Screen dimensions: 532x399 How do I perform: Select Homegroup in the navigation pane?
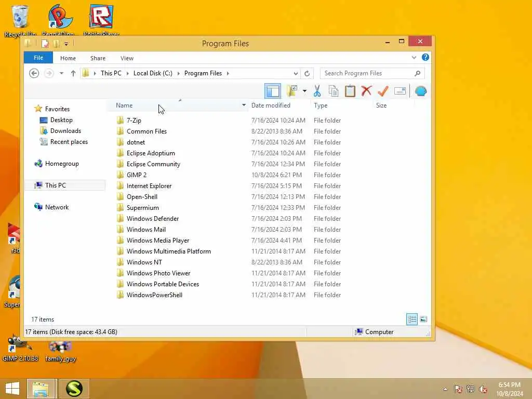coord(62,164)
